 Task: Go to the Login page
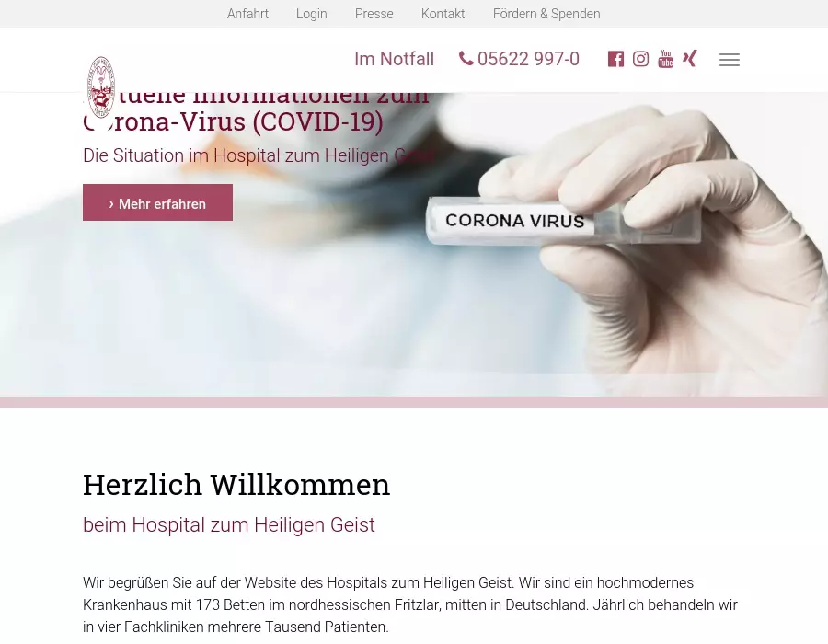tap(312, 14)
